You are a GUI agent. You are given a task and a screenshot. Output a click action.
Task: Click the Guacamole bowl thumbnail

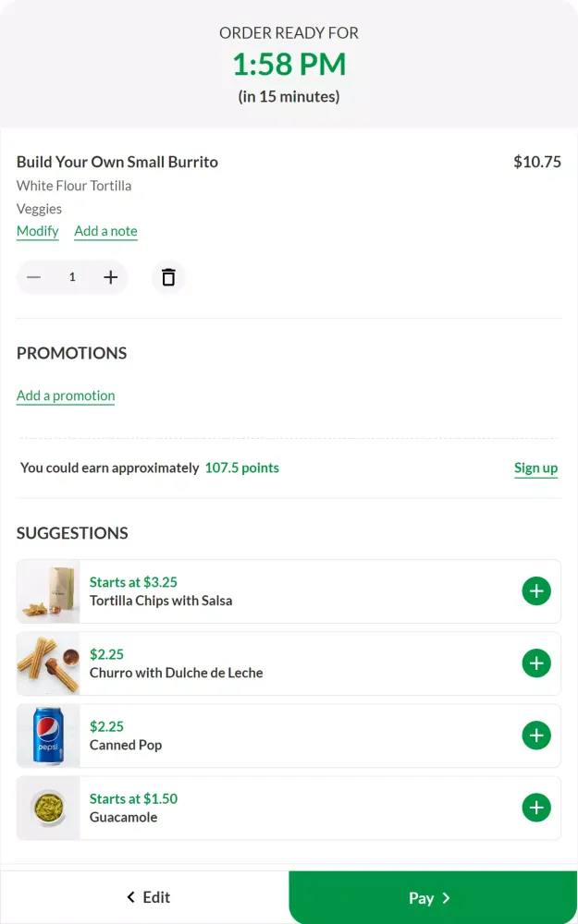pyautogui.click(x=49, y=808)
